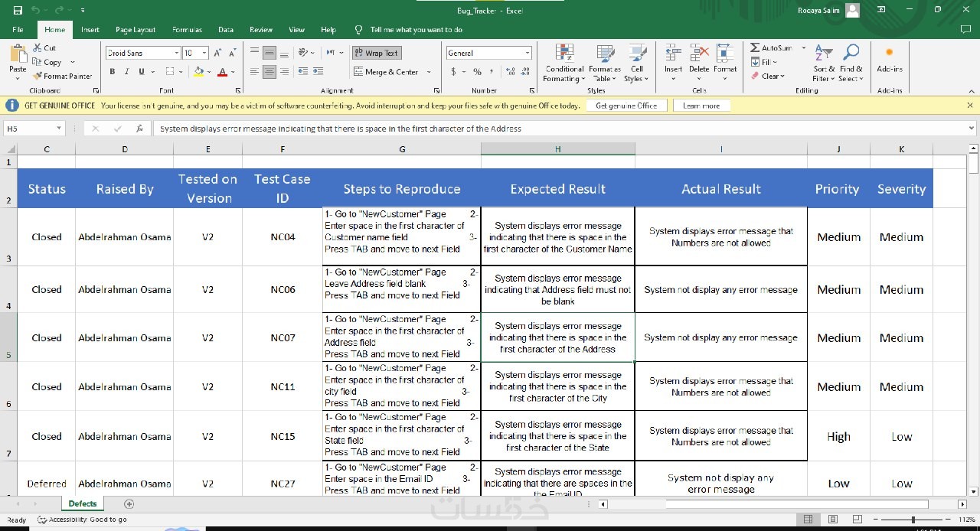
Task: Click the AutoSum sigma icon
Action: pos(755,47)
